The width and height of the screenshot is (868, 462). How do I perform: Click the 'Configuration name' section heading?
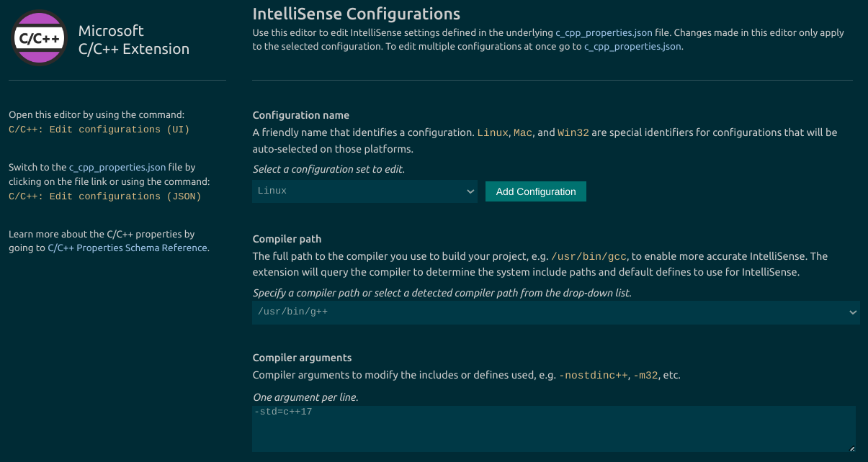tap(300, 115)
